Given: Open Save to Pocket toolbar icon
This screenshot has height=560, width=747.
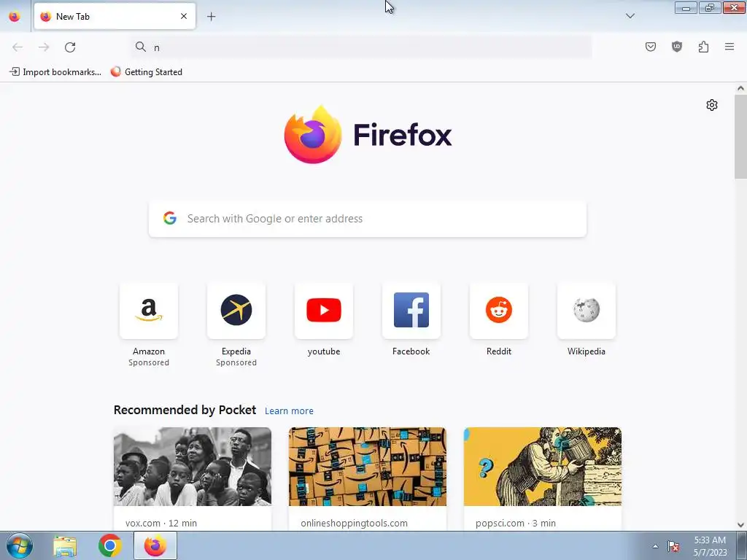Looking at the screenshot, I should coord(651,47).
